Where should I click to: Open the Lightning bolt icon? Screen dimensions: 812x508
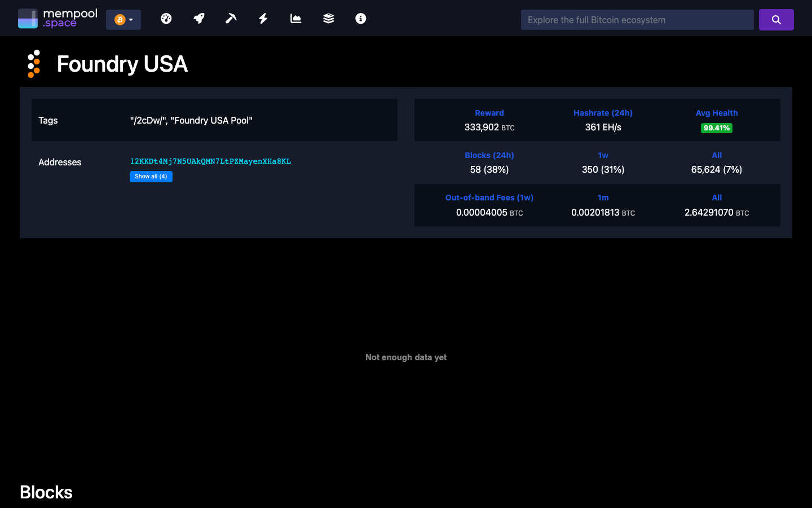[x=263, y=19]
